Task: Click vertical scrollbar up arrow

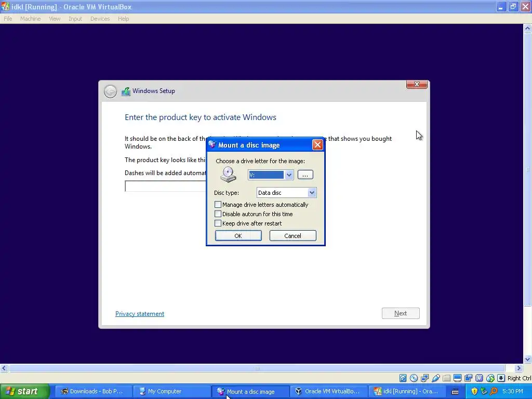Action: point(528,29)
